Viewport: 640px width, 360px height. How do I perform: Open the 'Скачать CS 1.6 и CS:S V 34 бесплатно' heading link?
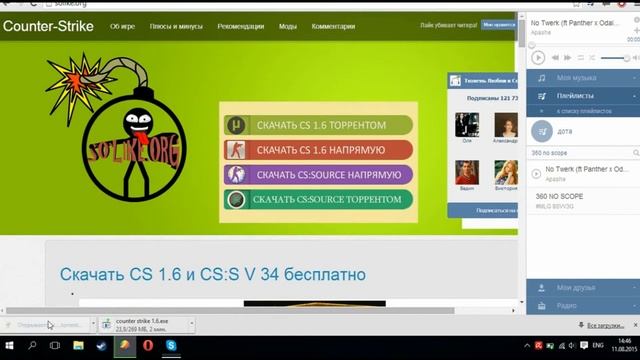pyautogui.click(x=213, y=274)
